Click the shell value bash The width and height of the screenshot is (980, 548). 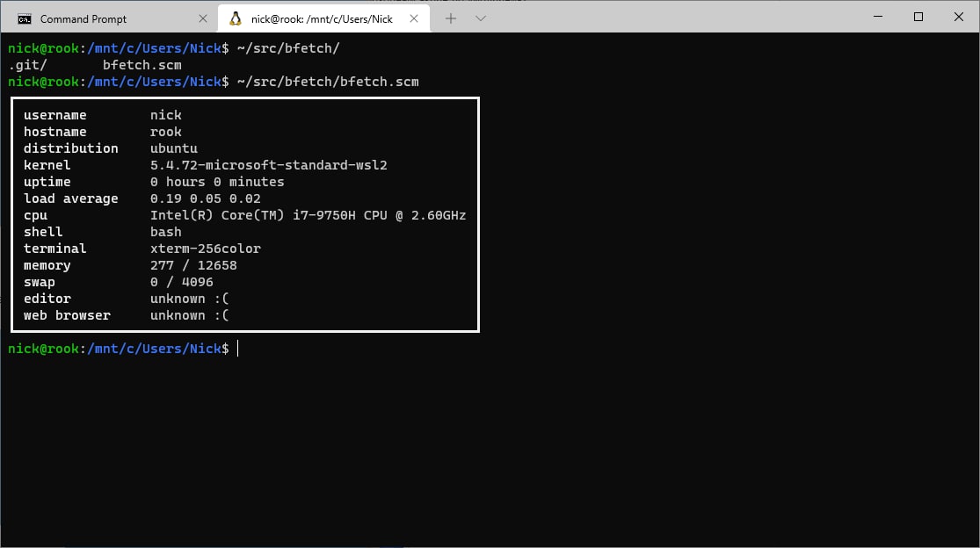click(166, 232)
